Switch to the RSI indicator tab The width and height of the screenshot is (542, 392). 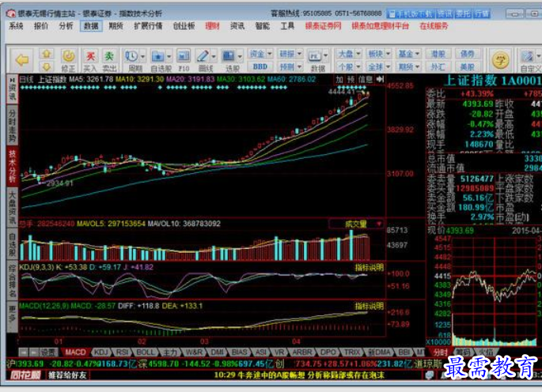tap(122, 352)
